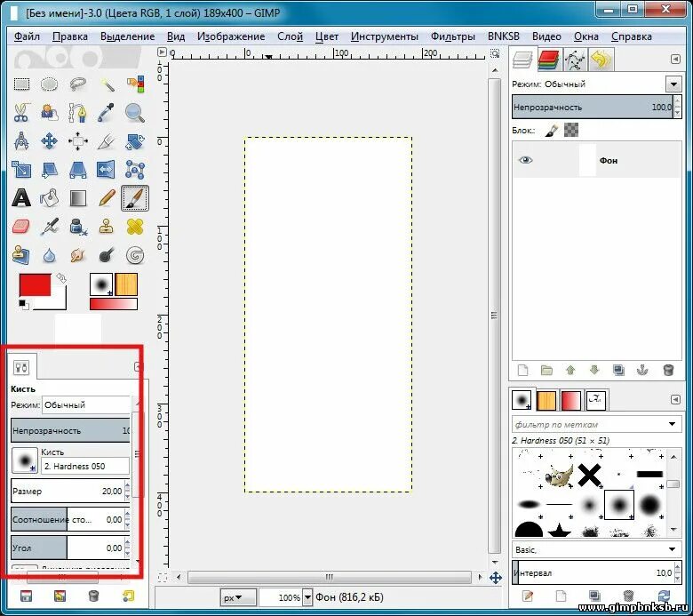
Task: Select the Cage Transform tool
Action: click(135, 170)
